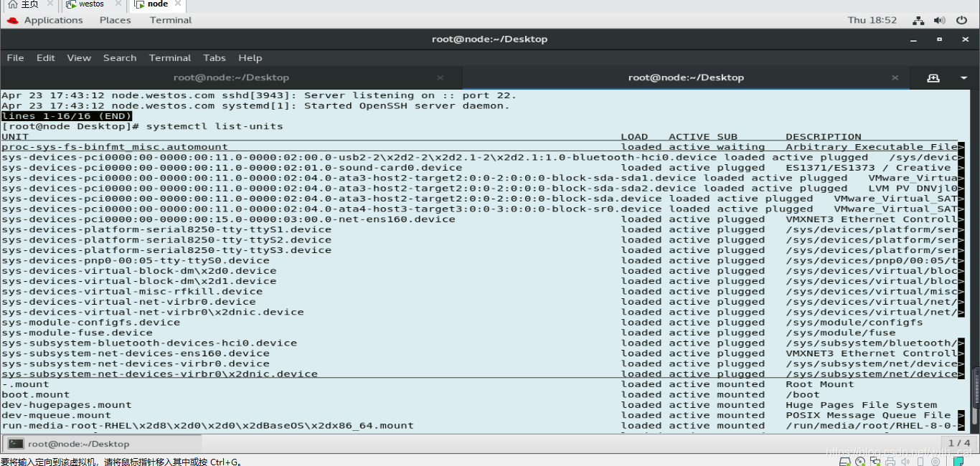Open the Search menu
The image size is (980, 466).
pos(120,57)
